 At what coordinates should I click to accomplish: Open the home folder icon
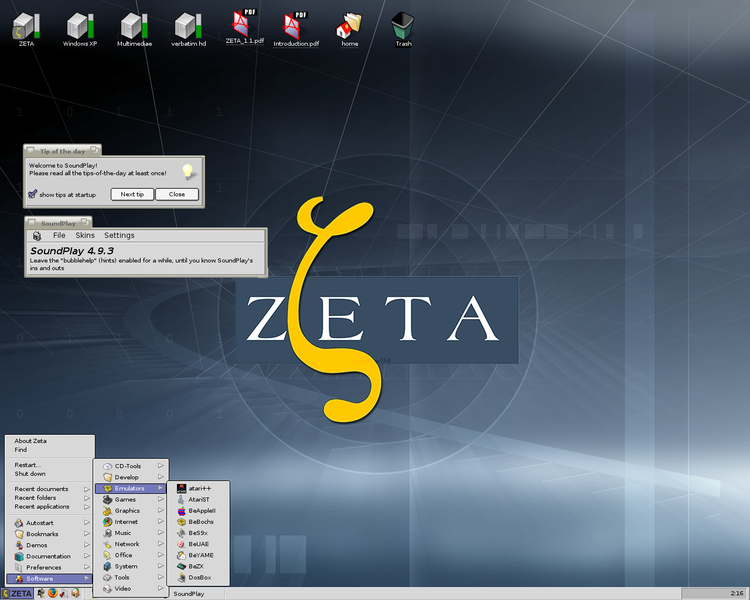tap(350, 29)
